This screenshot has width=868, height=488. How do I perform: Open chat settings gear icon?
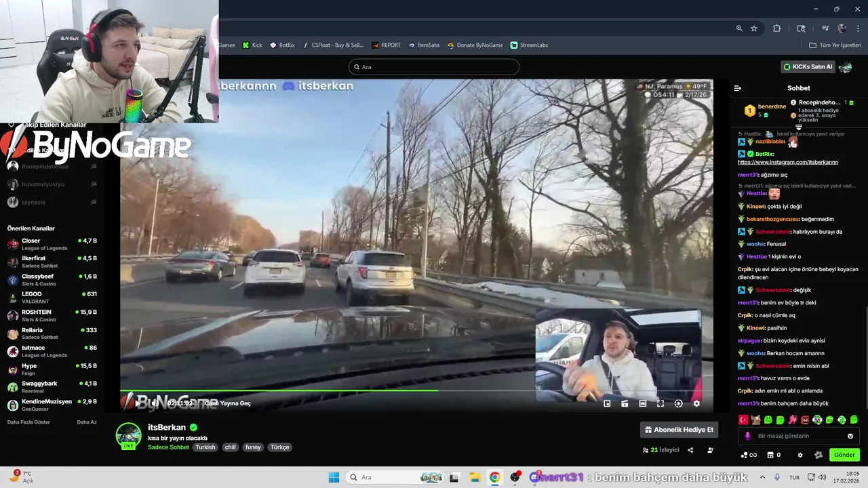pyautogui.click(x=800, y=455)
